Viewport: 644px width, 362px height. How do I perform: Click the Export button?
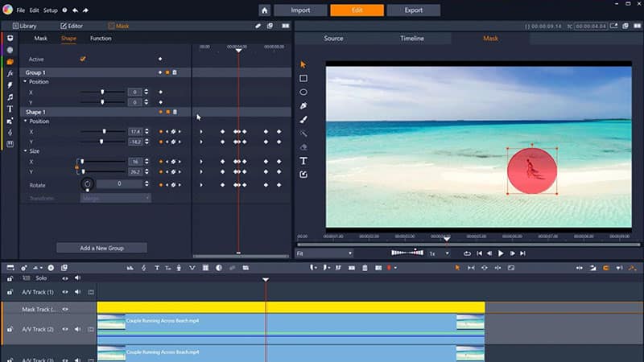414,10
